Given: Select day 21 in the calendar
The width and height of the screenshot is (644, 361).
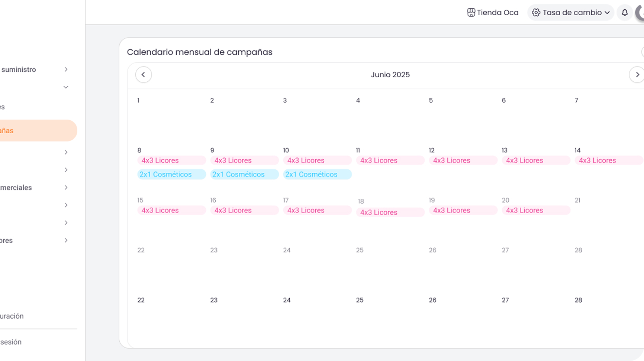Looking at the screenshot, I should coord(577,201).
